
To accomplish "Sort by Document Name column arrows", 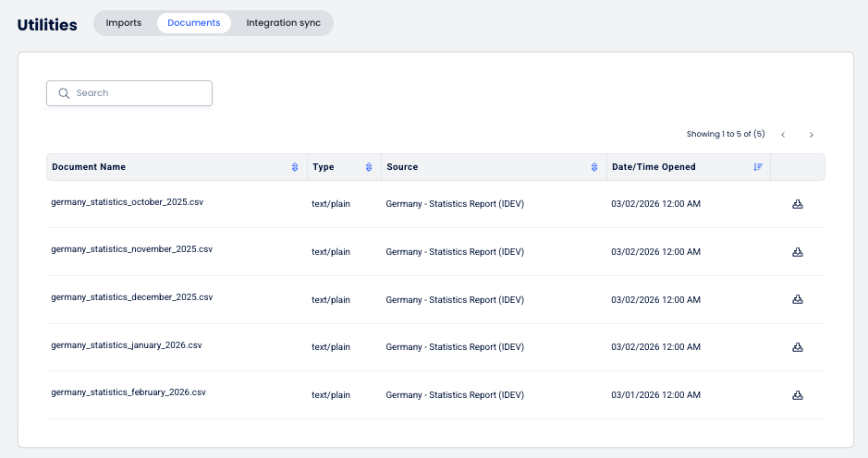I will 295,167.
